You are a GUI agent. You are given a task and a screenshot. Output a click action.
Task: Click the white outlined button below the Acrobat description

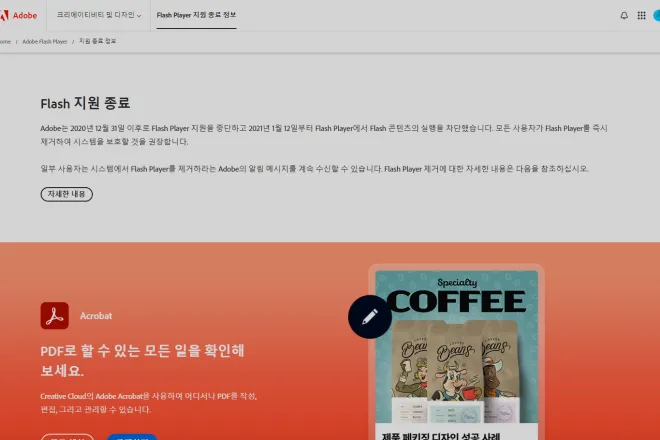67,437
